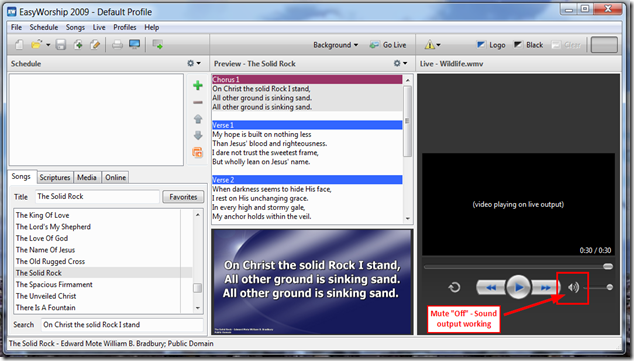Image resolution: width=634 pixels, height=361 pixels.
Task: Toggle the Black screen button
Action: [528, 45]
